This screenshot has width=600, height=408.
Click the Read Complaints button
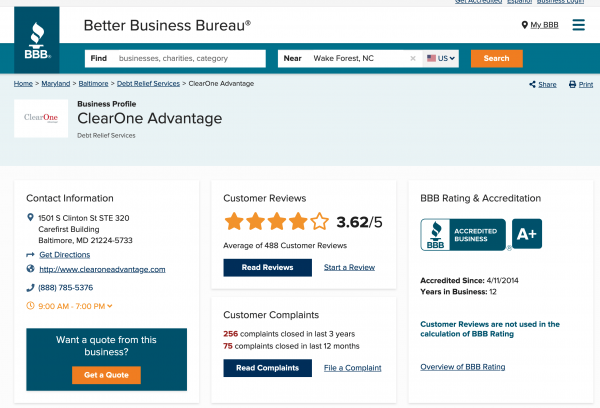coord(267,368)
